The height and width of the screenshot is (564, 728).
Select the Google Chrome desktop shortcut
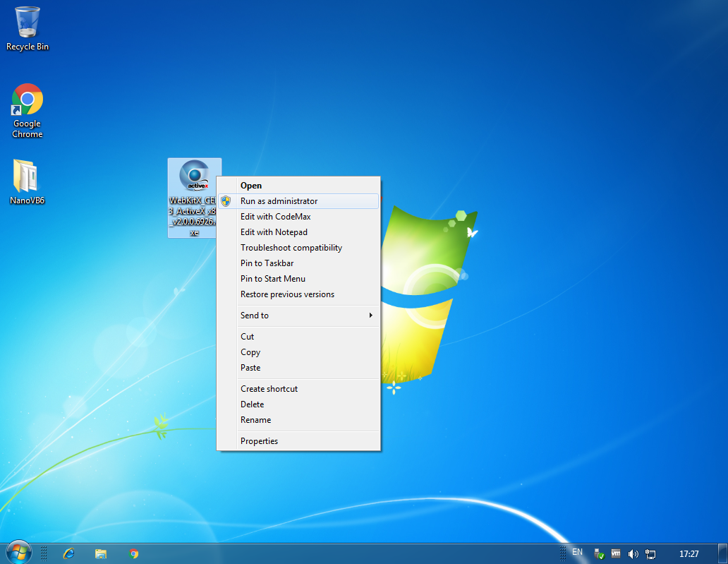28,111
